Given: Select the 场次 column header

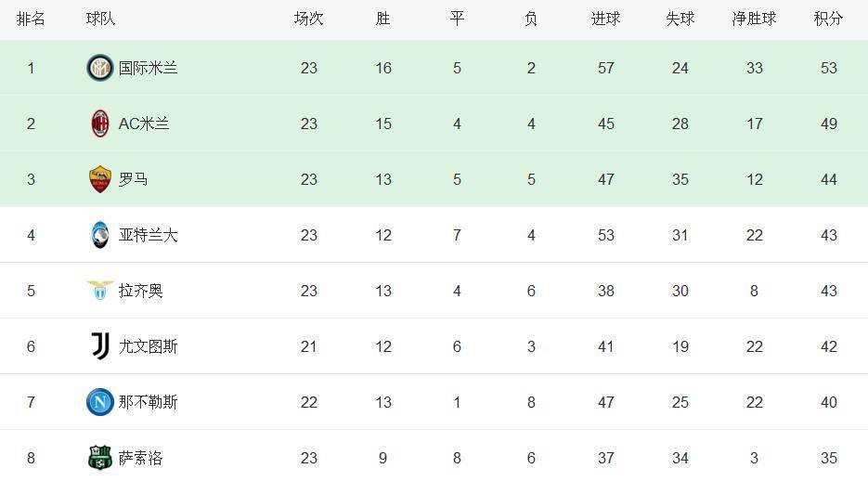Looking at the screenshot, I should point(308,19).
